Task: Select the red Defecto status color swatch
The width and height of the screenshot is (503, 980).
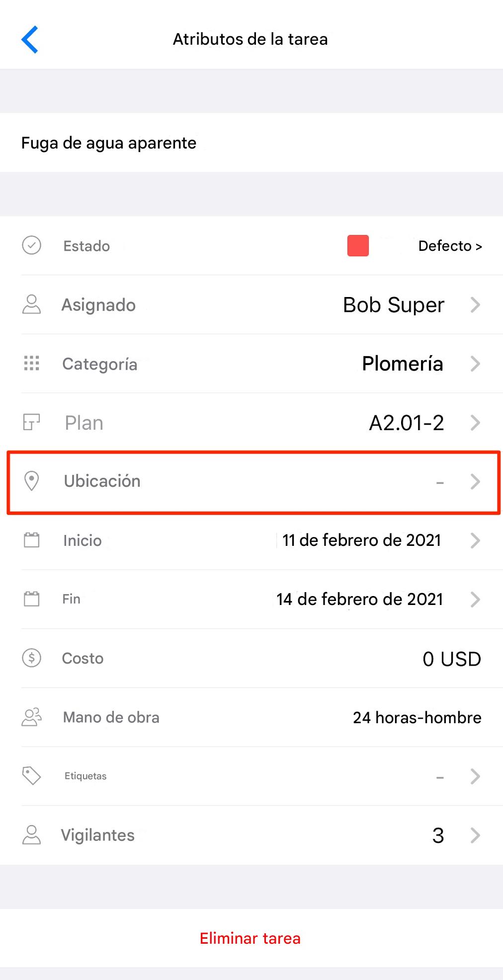Action: click(358, 246)
